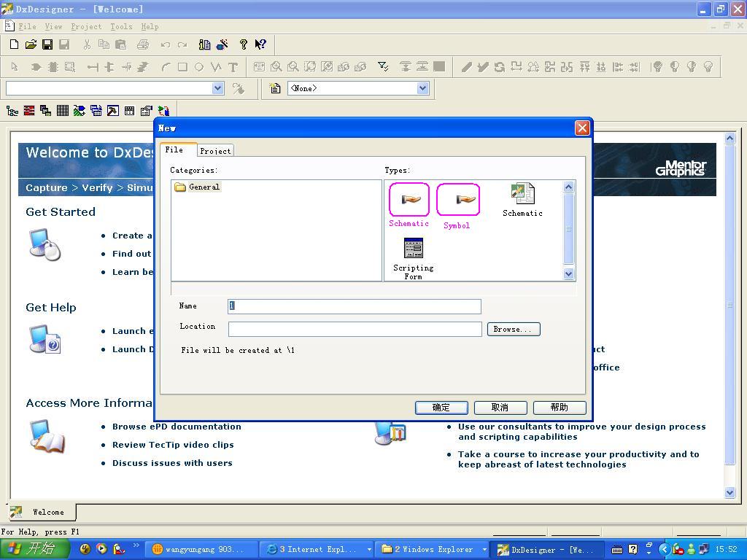Click the 取消 Cancel button
The image size is (747, 560).
pyautogui.click(x=500, y=408)
